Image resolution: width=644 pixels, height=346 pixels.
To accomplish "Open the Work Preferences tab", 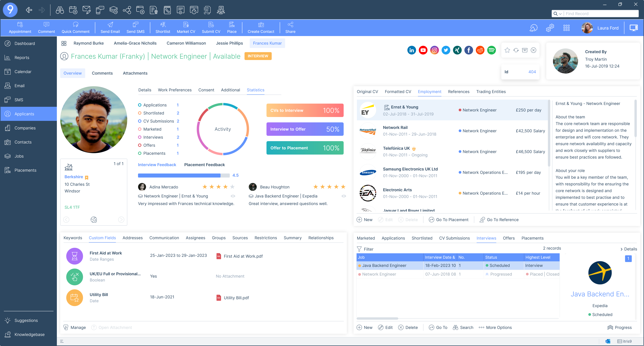I will [x=174, y=90].
